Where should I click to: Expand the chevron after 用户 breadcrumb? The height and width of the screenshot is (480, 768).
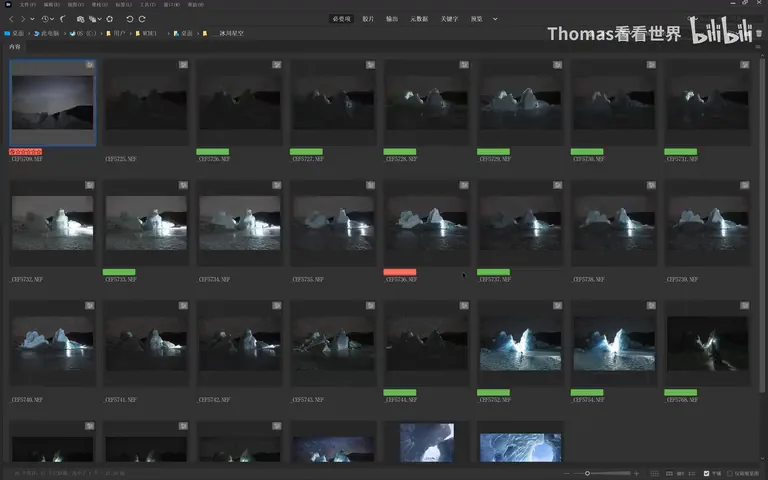[131, 33]
